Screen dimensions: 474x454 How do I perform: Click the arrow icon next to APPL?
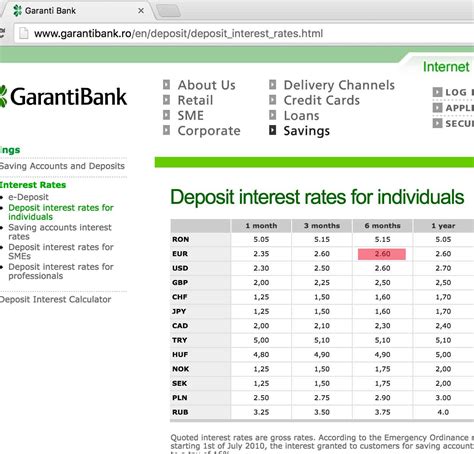(x=437, y=108)
